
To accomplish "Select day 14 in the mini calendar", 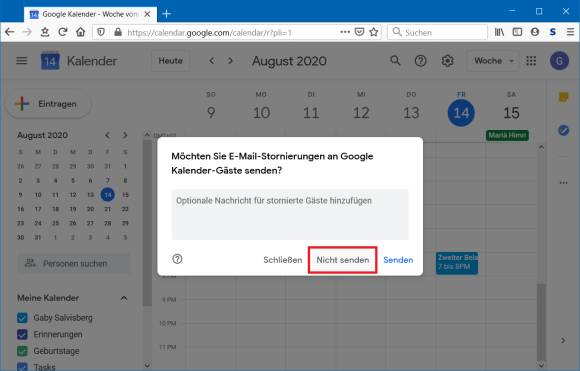I will 107,195.
